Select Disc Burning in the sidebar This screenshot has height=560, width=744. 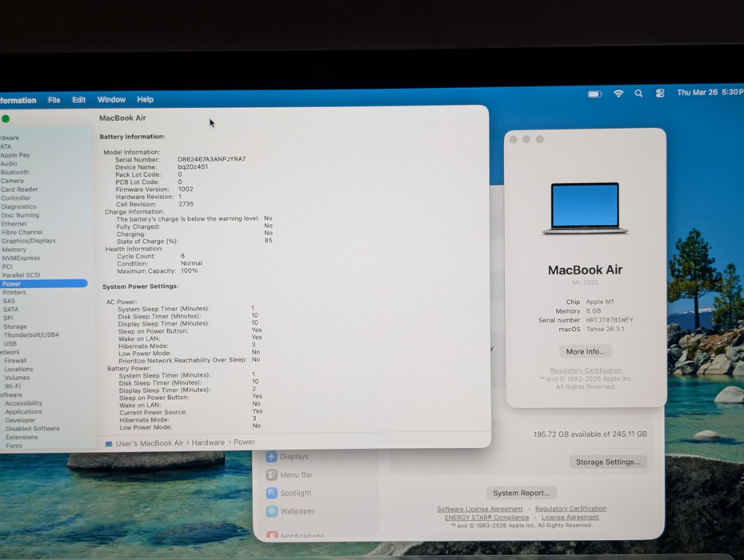click(21, 215)
